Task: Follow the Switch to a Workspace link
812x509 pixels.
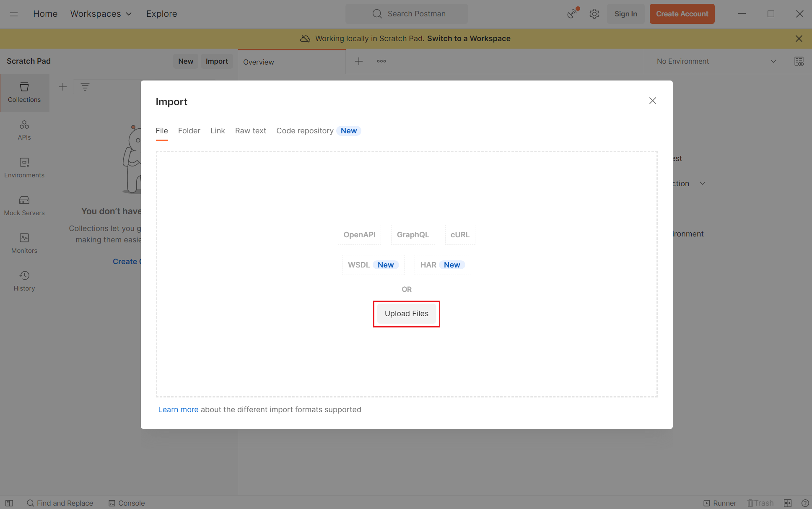Action: point(469,39)
